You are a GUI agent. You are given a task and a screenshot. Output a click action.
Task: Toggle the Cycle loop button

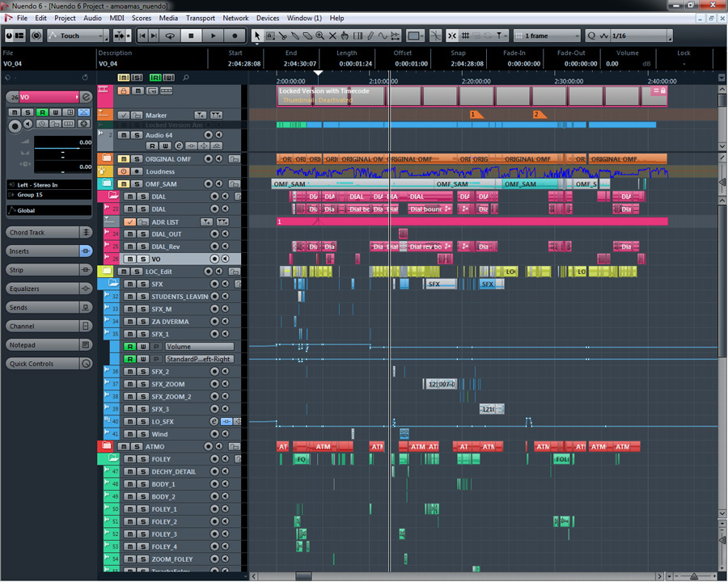coord(170,36)
